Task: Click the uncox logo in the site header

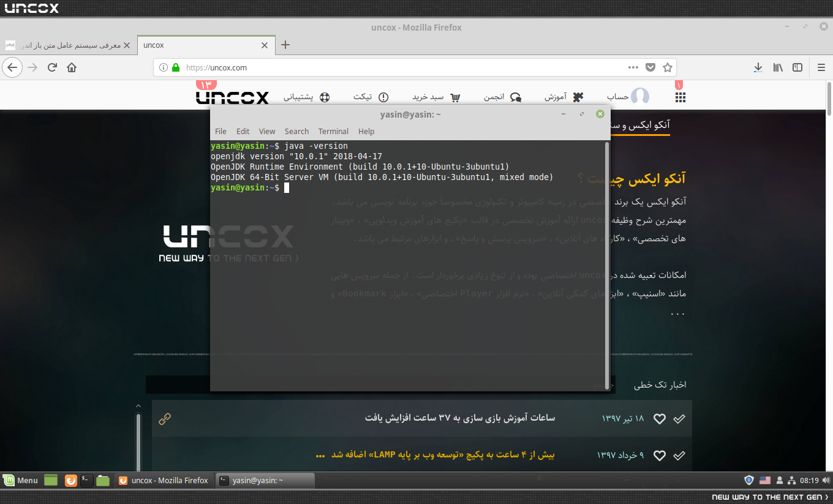Action: coord(232,97)
